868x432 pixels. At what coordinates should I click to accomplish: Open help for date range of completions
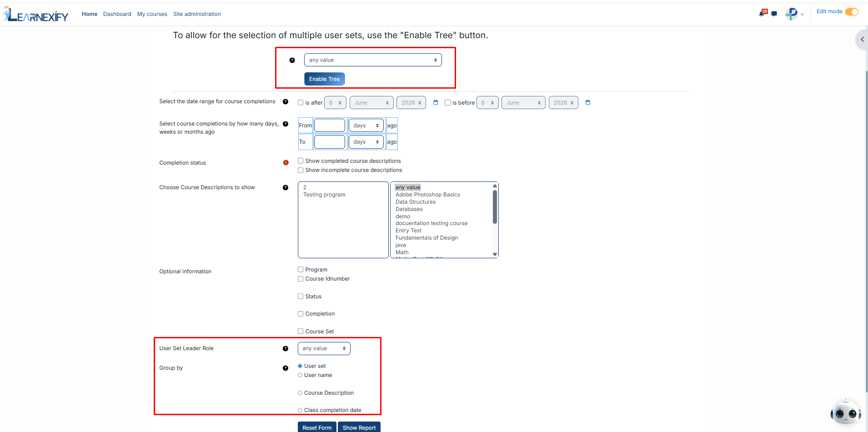(286, 102)
